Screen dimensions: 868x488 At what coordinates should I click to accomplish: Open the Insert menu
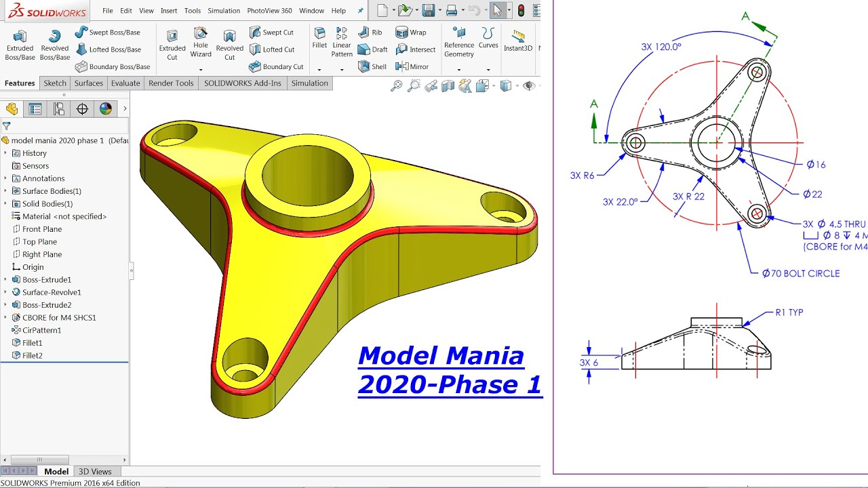[x=169, y=11]
